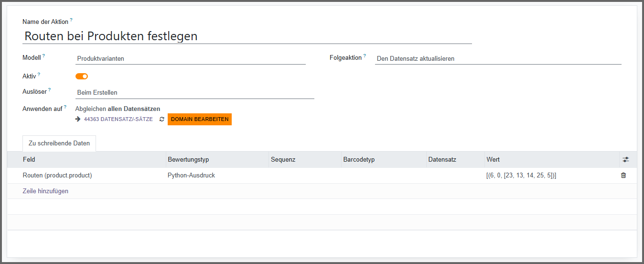644x264 pixels.
Task: Show help tooltip for Name der Aktion
Action: [x=71, y=20]
